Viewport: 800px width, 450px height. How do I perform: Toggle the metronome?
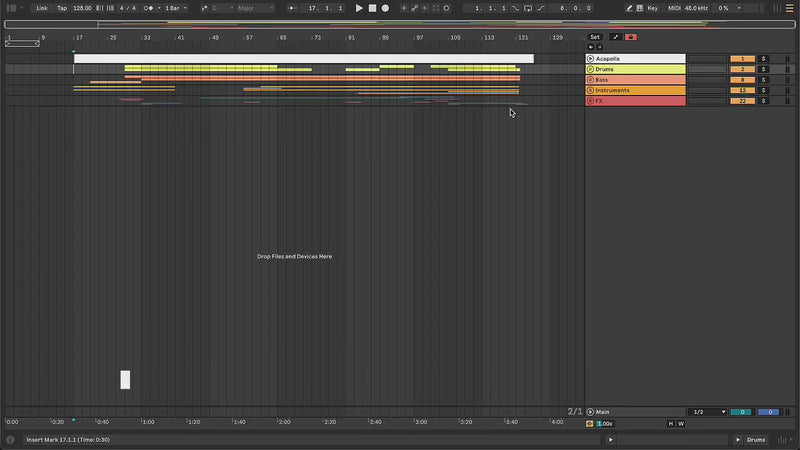click(150, 8)
